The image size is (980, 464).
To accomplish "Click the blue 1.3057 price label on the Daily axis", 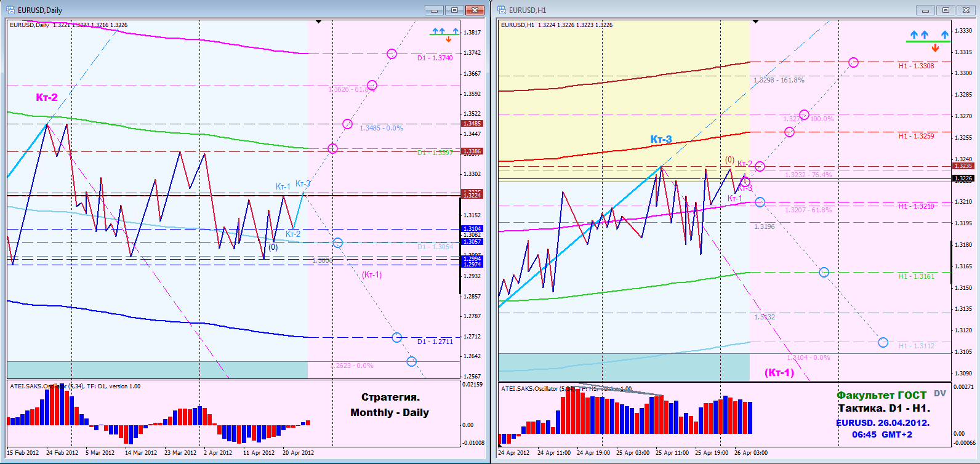I will coord(472,242).
